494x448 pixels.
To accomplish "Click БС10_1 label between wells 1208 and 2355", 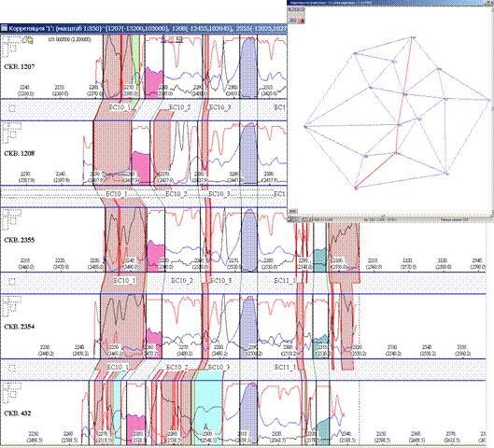I will click(116, 194).
